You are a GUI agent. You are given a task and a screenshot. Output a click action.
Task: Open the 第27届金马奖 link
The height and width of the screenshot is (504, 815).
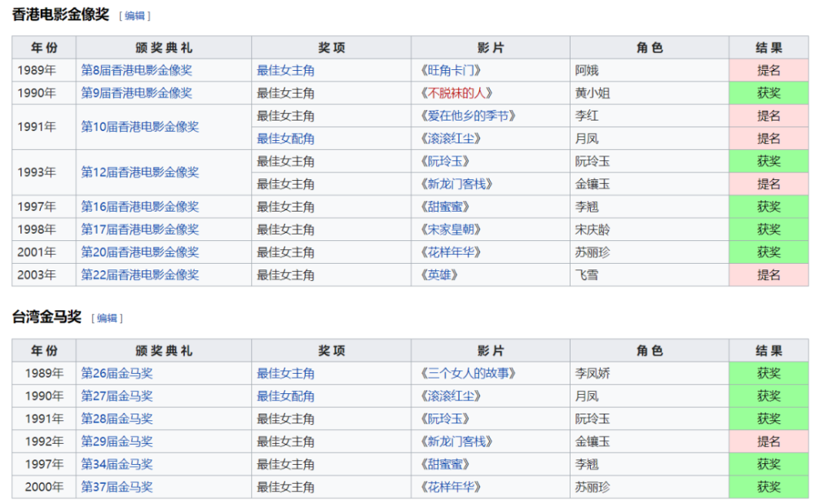117,396
